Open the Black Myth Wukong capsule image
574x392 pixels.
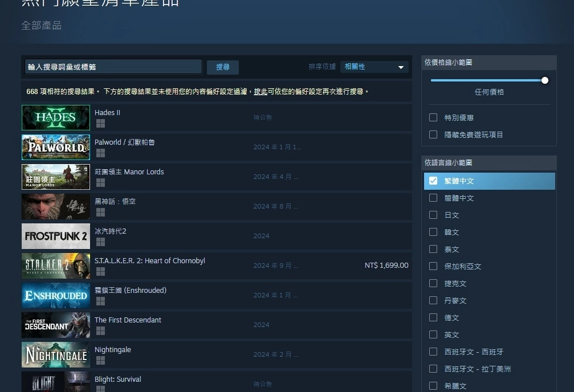[x=56, y=206]
